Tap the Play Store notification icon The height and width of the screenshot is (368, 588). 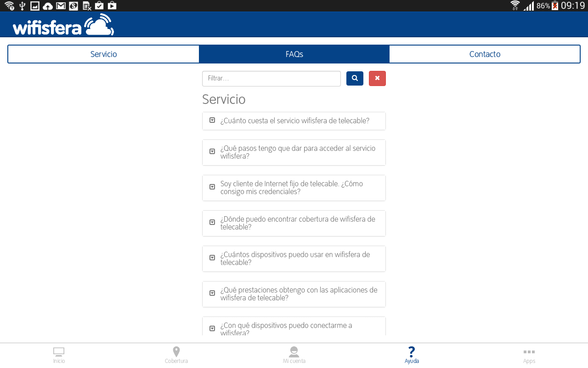point(112,6)
